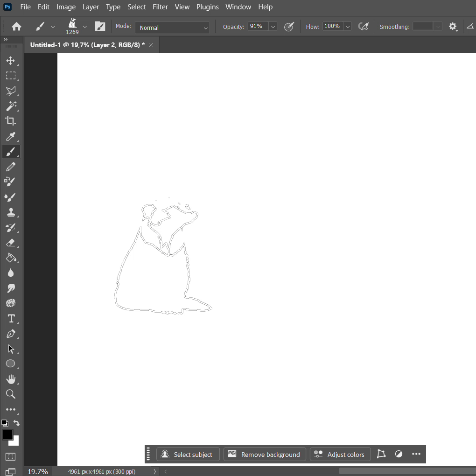Image resolution: width=476 pixels, height=476 pixels.
Task: Choose the Crop tool
Action: (x=10, y=121)
